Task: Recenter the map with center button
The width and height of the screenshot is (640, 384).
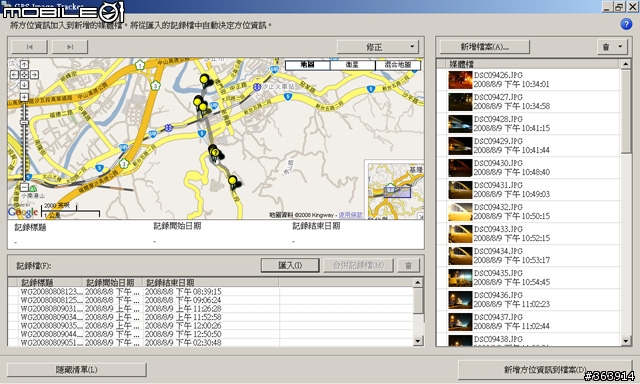Action: pyautogui.click(x=24, y=75)
